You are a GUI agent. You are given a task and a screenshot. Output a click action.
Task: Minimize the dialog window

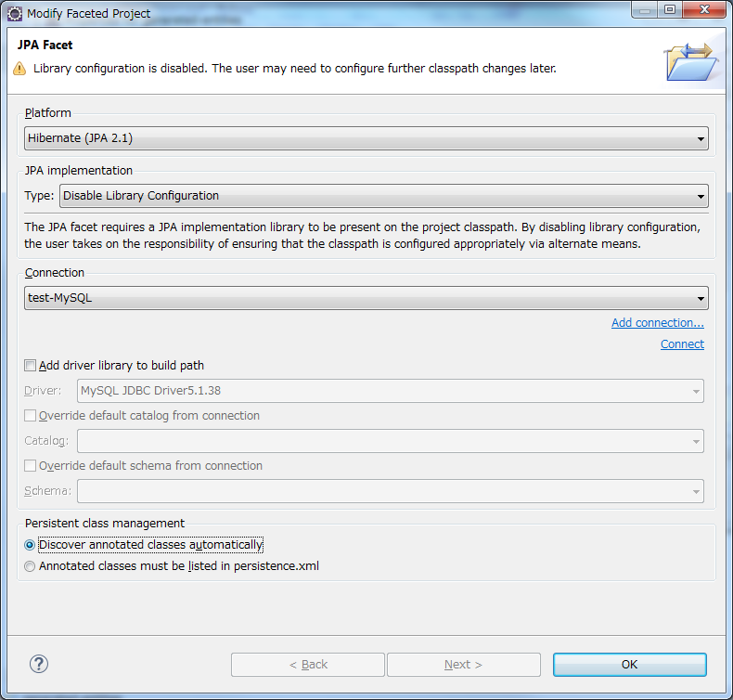tap(645, 9)
